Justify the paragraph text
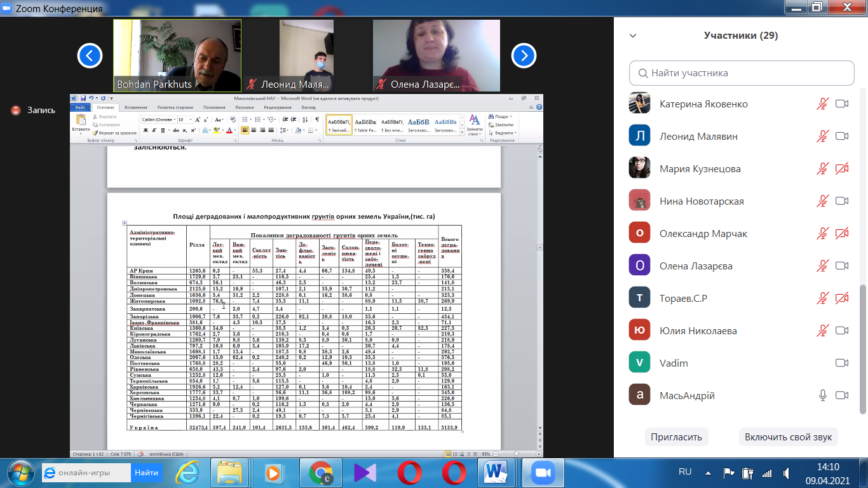The height and width of the screenshot is (488, 868). [271, 130]
